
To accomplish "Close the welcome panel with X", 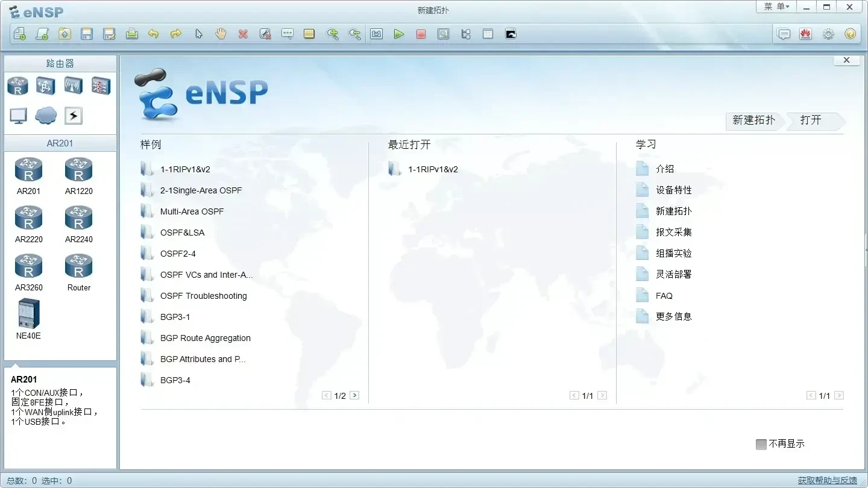I will coord(846,60).
